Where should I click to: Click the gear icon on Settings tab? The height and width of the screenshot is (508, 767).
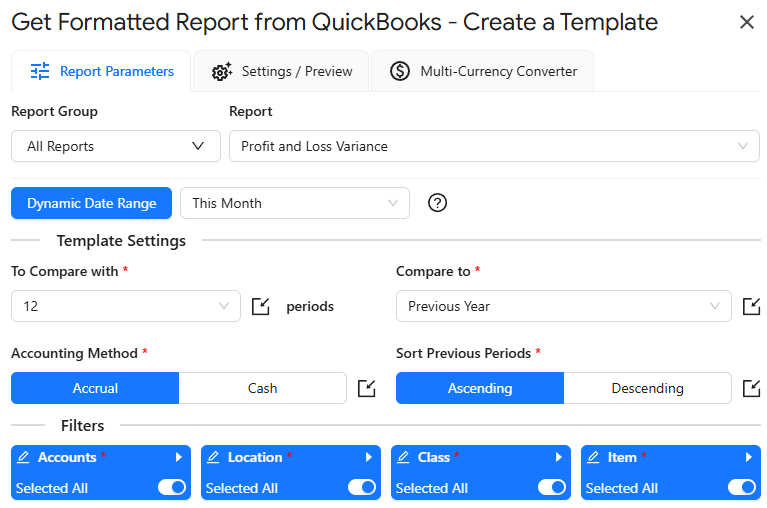(x=222, y=71)
